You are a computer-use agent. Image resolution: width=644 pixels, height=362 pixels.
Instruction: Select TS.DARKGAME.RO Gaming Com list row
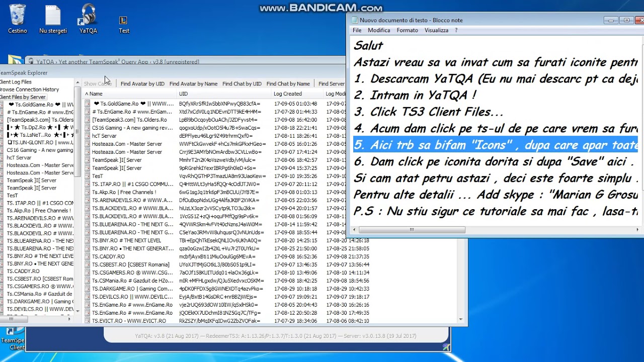click(x=132, y=289)
